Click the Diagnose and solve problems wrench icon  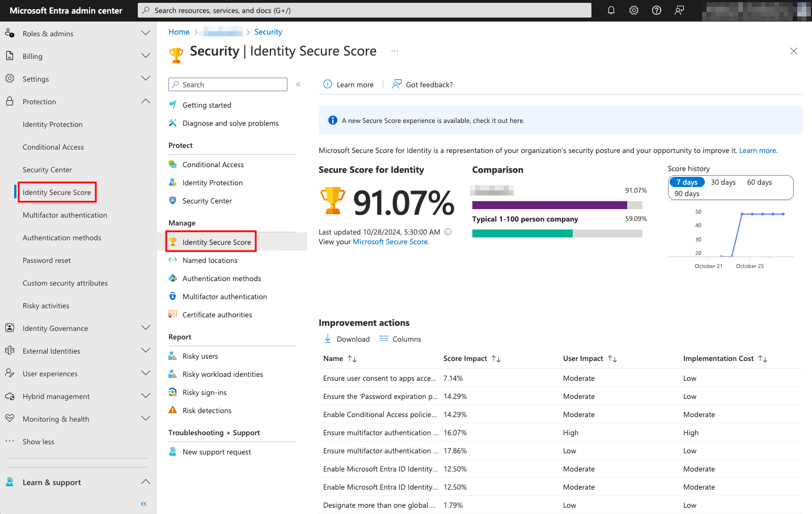pyautogui.click(x=173, y=123)
